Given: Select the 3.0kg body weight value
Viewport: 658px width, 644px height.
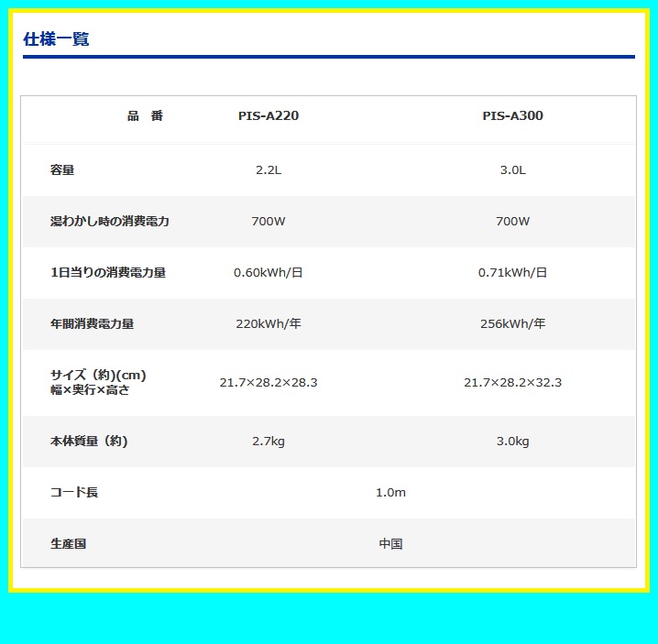Looking at the screenshot, I should (x=512, y=441).
